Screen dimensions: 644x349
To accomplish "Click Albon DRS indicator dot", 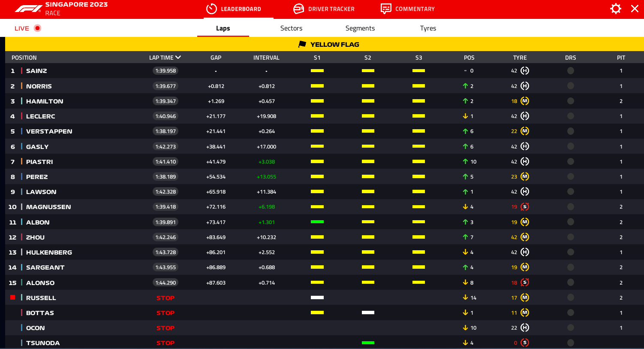I will point(571,222).
